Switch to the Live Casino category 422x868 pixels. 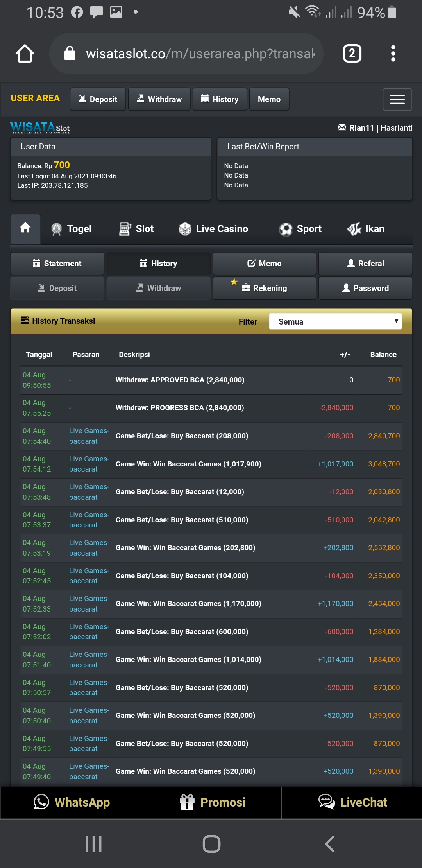click(x=213, y=229)
